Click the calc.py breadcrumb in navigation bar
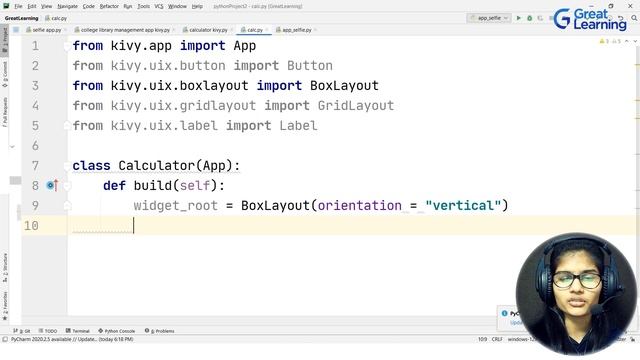Screen dimensions: 640x360 tap(56, 18)
